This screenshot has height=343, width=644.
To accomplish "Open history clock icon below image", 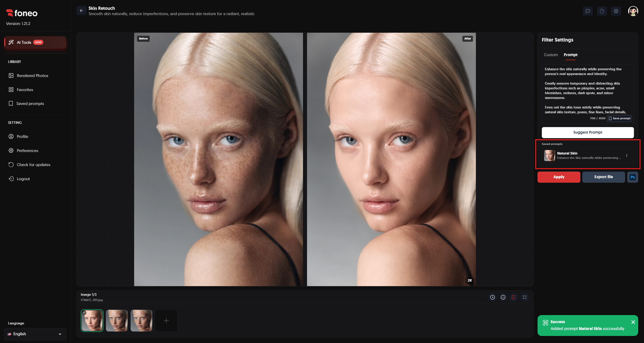I will [493, 297].
